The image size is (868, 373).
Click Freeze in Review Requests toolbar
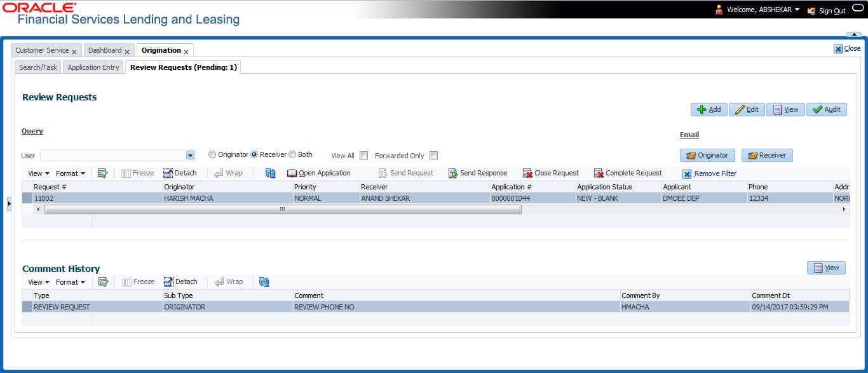click(138, 173)
